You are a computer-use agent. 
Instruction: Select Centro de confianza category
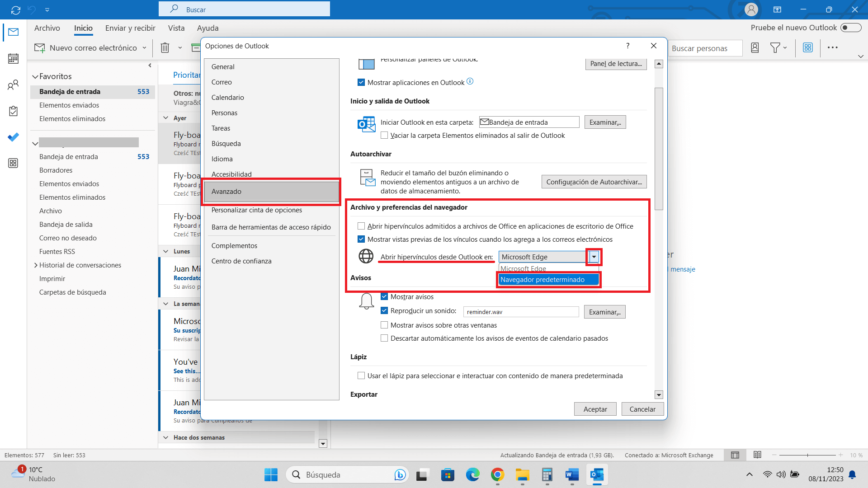click(272, 261)
